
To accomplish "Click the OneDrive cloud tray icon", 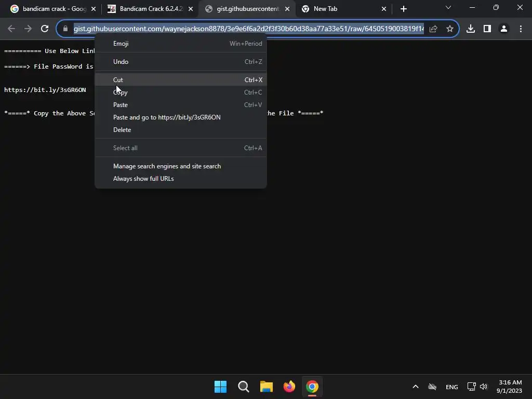I will [432, 387].
